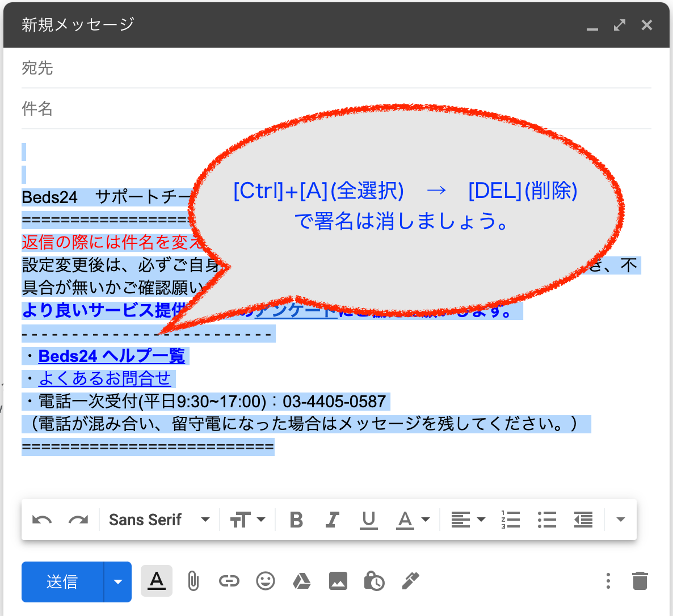Expand the text size dropdown
673x616 pixels.
(247, 520)
